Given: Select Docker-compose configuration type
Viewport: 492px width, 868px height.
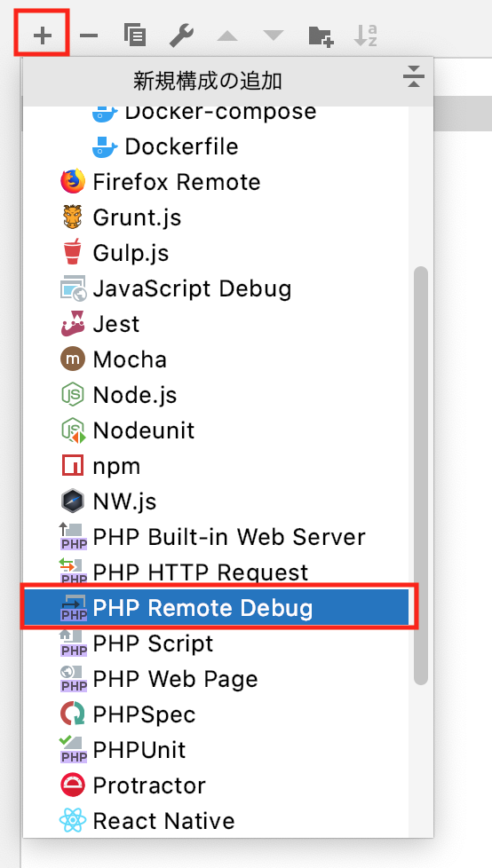Looking at the screenshot, I should coord(216,114).
